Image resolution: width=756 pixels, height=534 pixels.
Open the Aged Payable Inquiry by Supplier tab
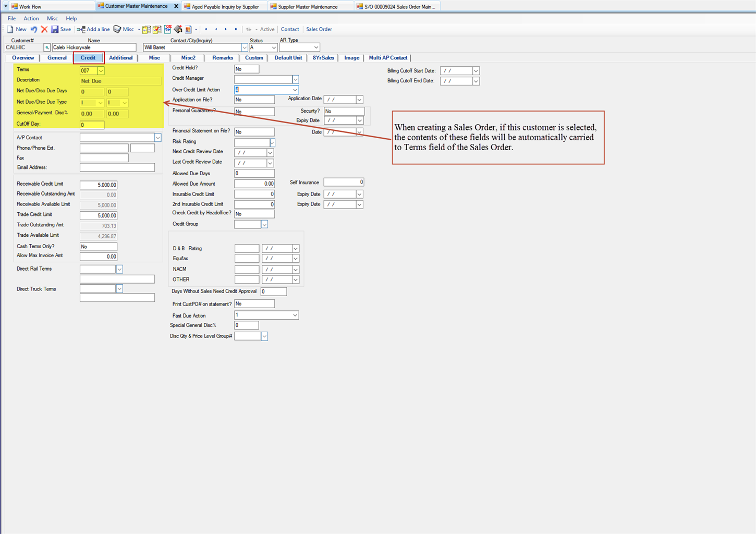click(224, 6)
